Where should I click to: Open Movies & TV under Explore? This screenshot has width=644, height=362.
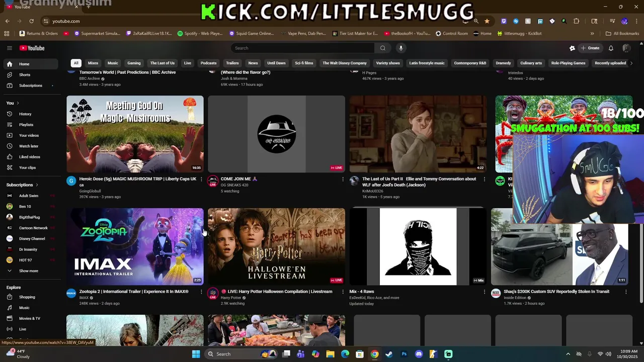click(30, 318)
